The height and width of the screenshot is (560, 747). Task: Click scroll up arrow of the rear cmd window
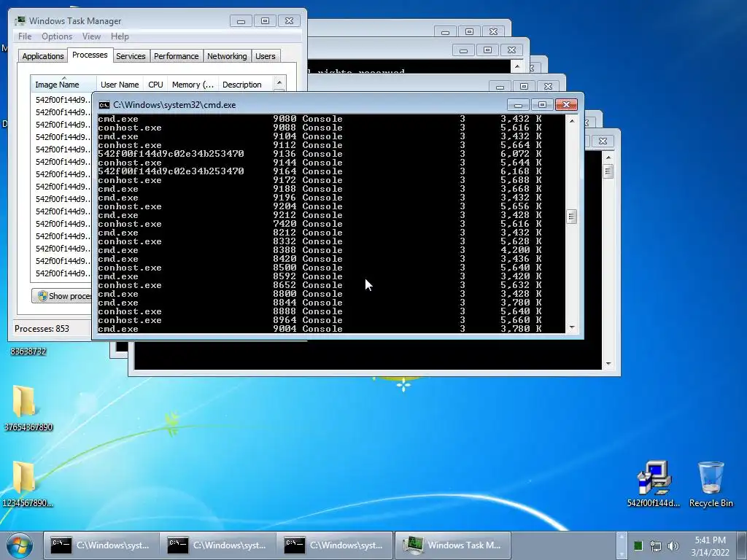608,157
